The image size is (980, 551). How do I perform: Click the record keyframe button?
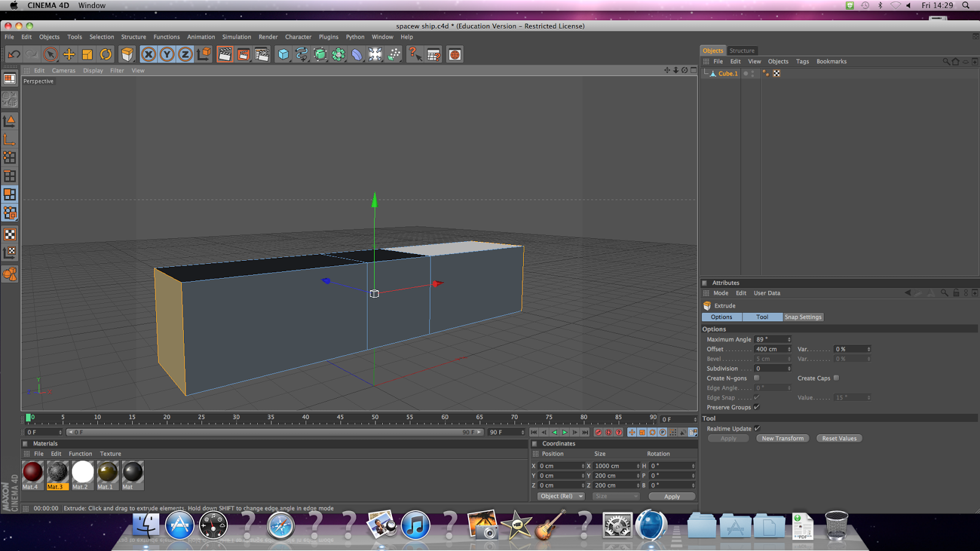598,432
